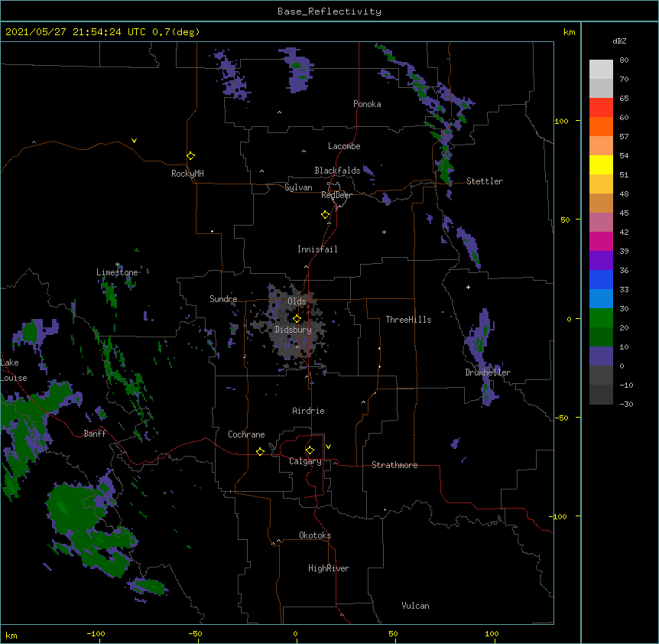Click the Base_Reflectivity title text

coord(329,11)
